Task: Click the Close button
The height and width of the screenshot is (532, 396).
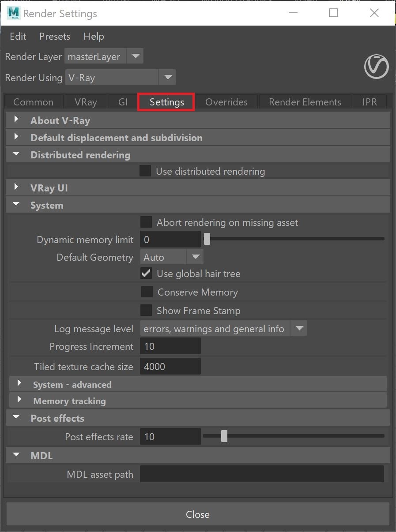Action: pyautogui.click(x=198, y=514)
